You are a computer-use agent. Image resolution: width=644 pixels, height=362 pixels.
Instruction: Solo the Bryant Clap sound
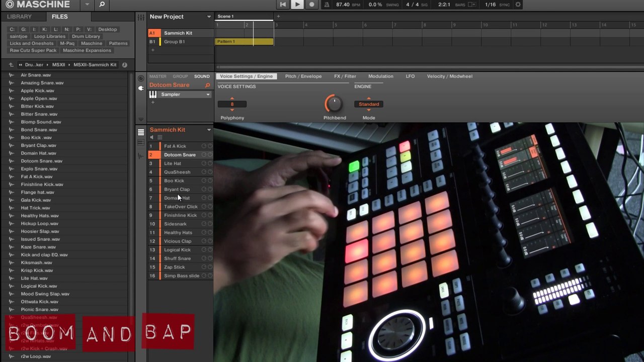pos(210,190)
